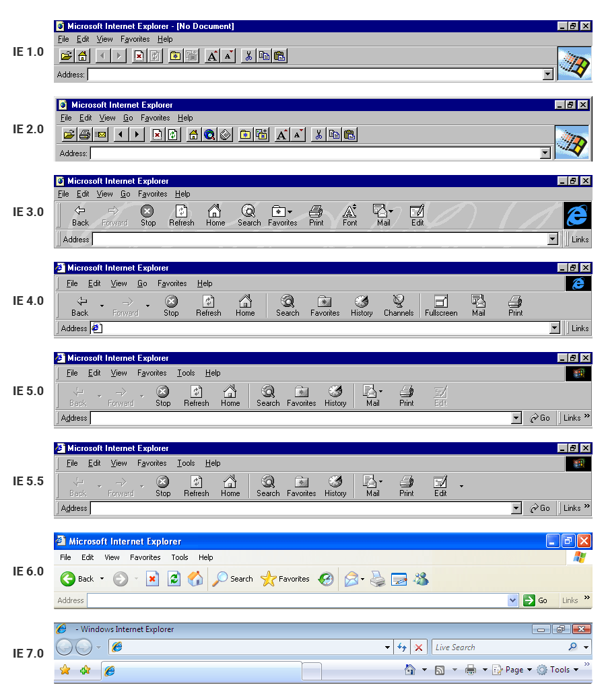
Task: Open the File menu in IE 1.0
Action: (x=63, y=39)
